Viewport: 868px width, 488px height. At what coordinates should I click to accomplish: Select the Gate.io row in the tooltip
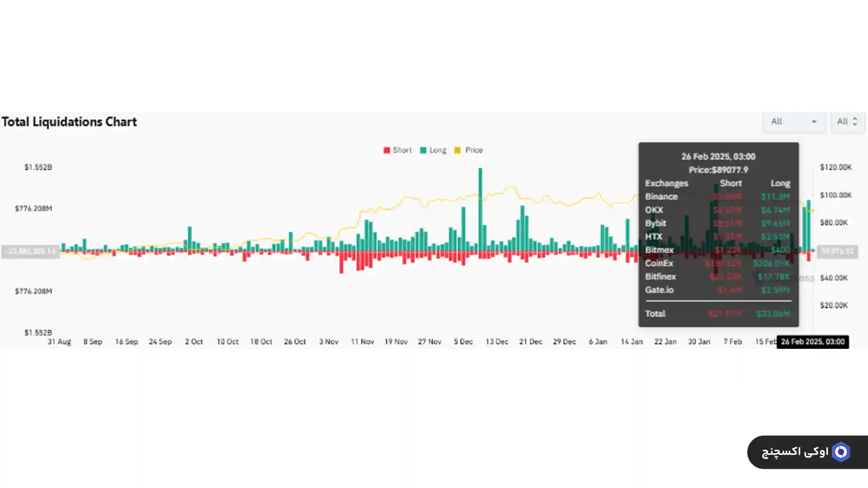[x=718, y=290]
